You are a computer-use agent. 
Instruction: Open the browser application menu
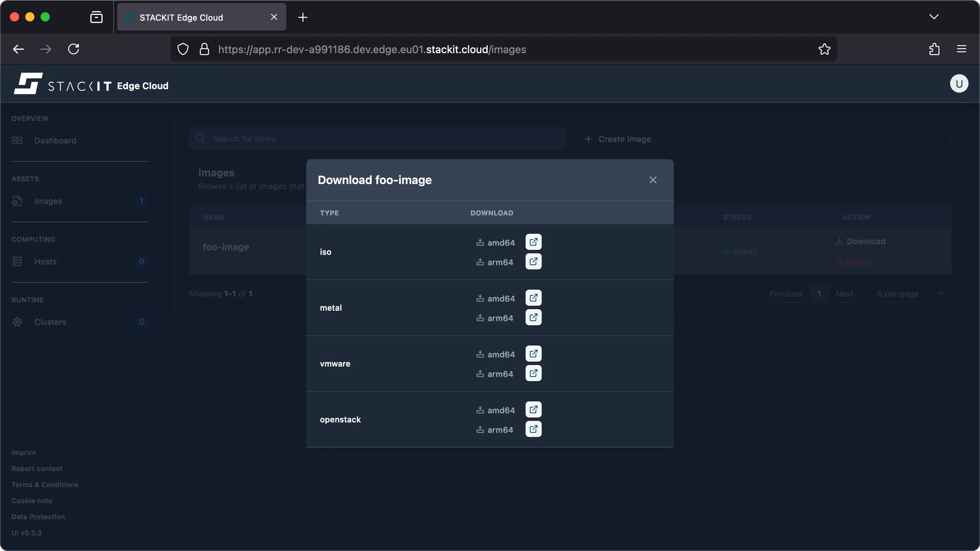tap(962, 49)
